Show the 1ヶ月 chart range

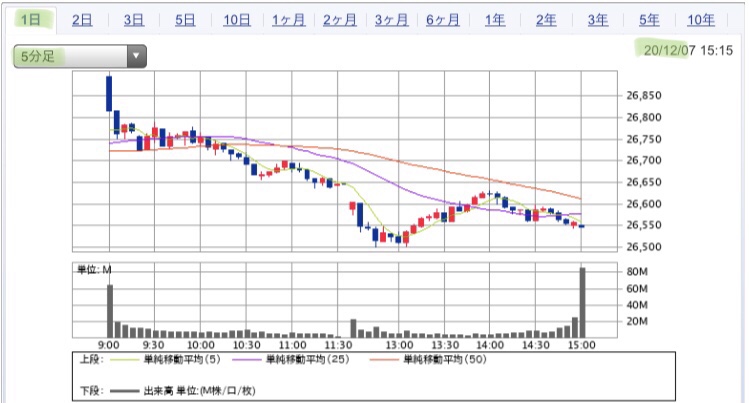[289, 20]
